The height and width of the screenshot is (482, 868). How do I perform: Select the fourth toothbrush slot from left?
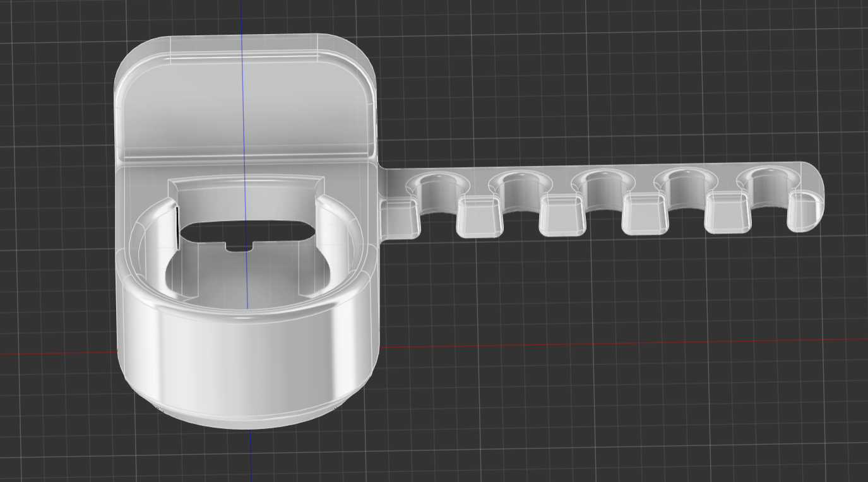pyautogui.click(x=686, y=185)
